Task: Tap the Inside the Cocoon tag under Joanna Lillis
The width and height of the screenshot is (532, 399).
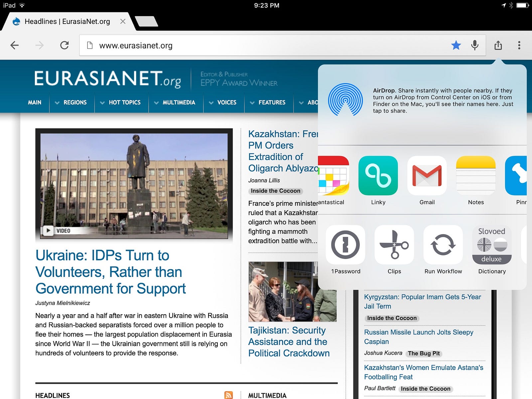Action: click(x=276, y=191)
